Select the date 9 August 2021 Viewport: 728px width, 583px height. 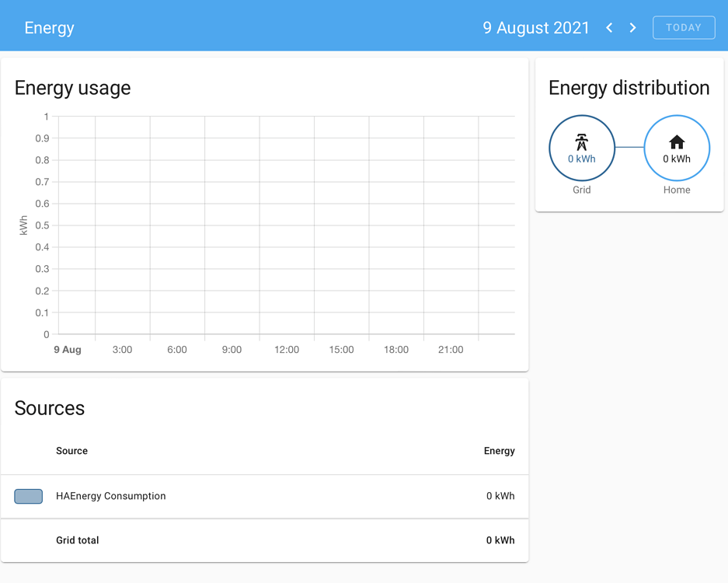[x=536, y=27]
